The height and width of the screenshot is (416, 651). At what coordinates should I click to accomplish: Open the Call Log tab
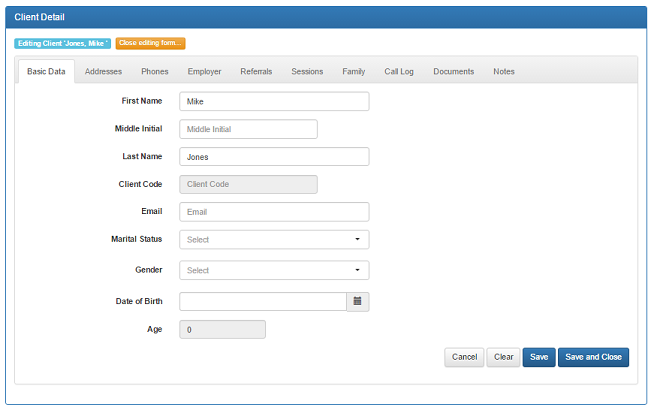click(399, 72)
